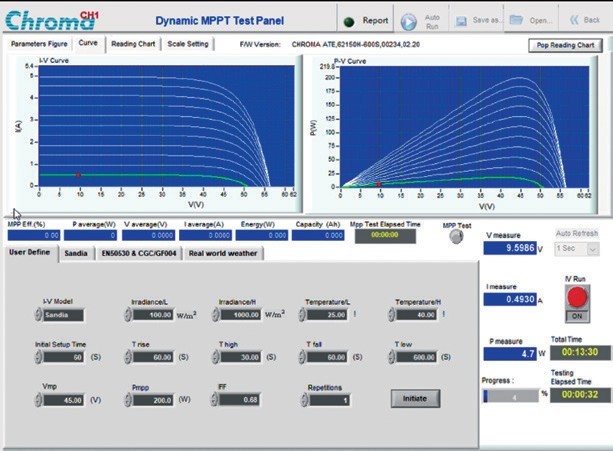Image resolution: width=613 pixels, height=451 pixels.
Task: Click the red operating point on P-V curve
Action: pos(379,184)
